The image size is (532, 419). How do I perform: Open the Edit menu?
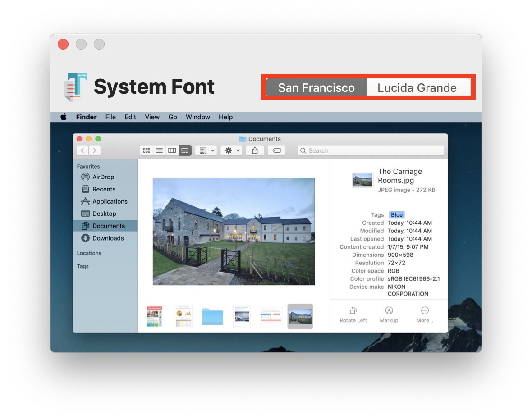pos(130,117)
